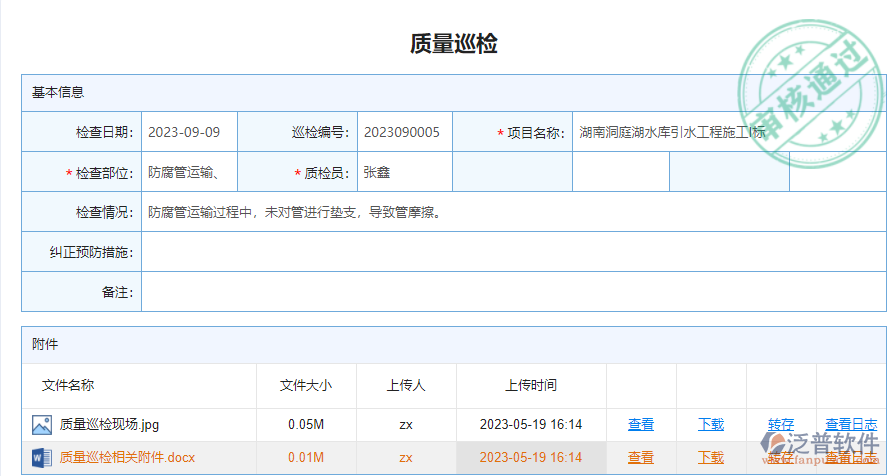Viewport: 890px width, 476px height.
Task: Download the 质量巡检现场.jpg file
Action: click(711, 425)
